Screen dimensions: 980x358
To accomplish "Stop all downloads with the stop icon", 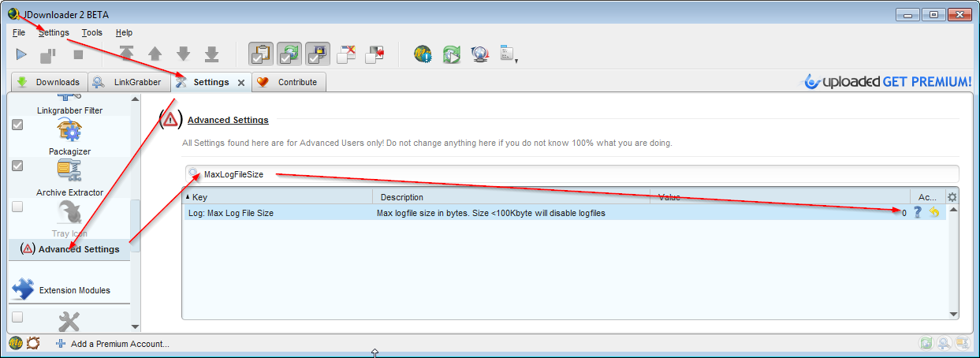I will coord(78,54).
